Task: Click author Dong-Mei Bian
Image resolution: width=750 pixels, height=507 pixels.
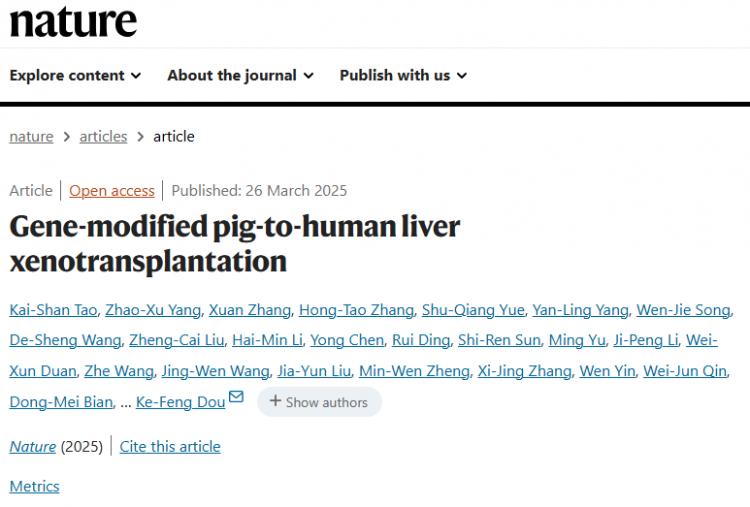Action: coord(61,402)
